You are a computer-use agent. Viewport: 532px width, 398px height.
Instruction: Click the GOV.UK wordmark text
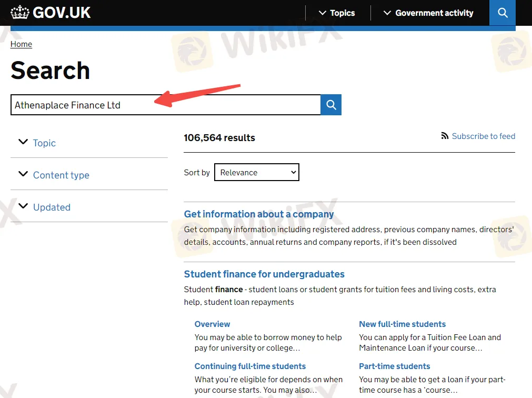tap(62, 13)
